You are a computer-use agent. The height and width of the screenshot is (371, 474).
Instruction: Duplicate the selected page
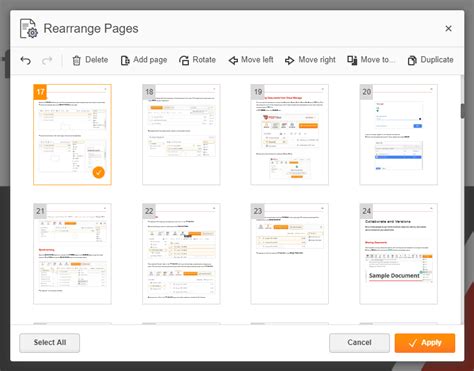pyautogui.click(x=430, y=60)
